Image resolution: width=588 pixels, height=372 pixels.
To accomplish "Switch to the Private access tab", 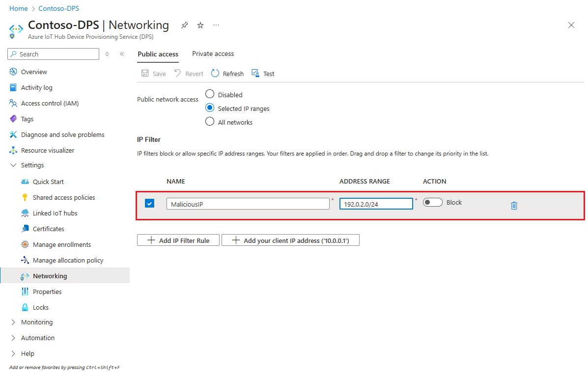I will pos(213,54).
